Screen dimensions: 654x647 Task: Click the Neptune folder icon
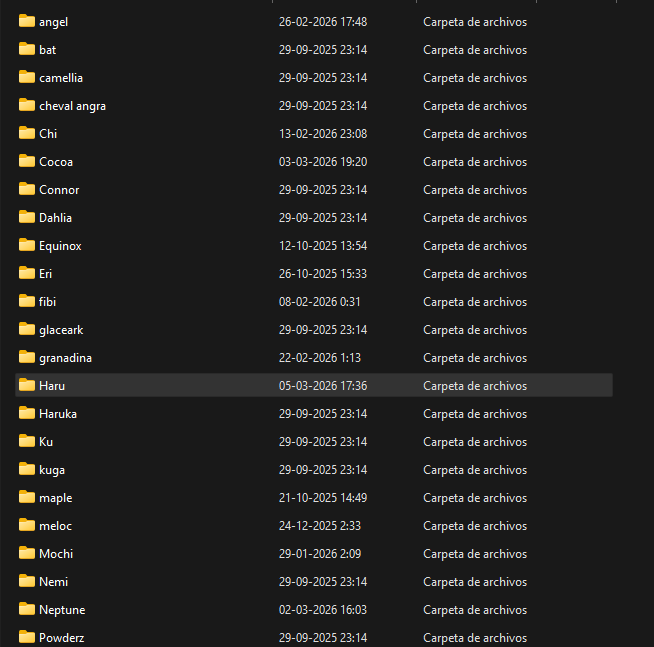pyautogui.click(x=27, y=609)
